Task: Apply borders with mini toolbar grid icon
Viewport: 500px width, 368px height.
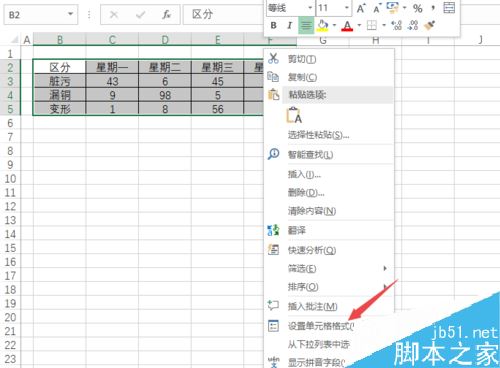Action: 372,25
